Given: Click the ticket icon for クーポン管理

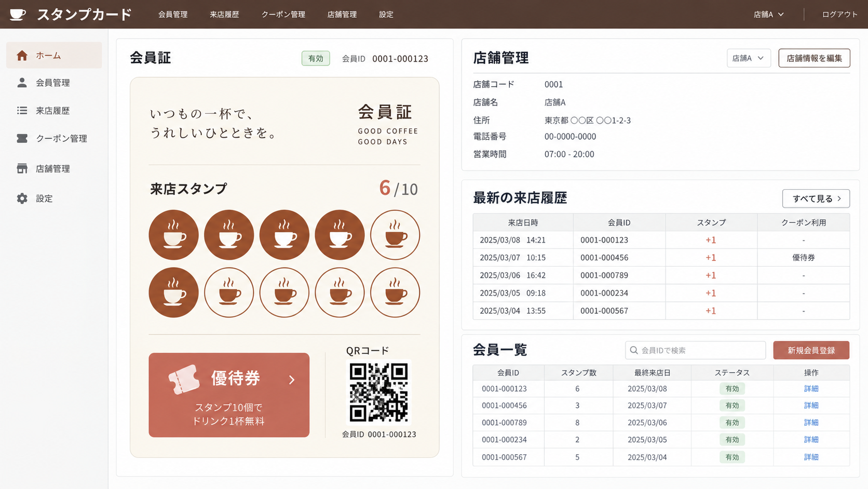Looking at the screenshot, I should pos(22,138).
